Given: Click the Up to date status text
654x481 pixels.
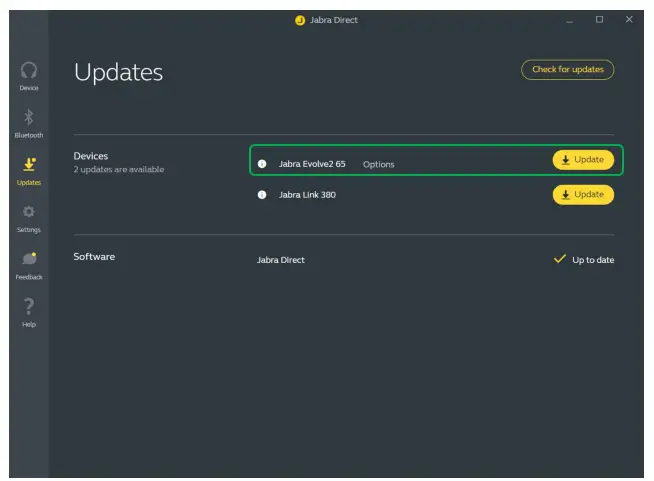Looking at the screenshot, I should [x=593, y=260].
